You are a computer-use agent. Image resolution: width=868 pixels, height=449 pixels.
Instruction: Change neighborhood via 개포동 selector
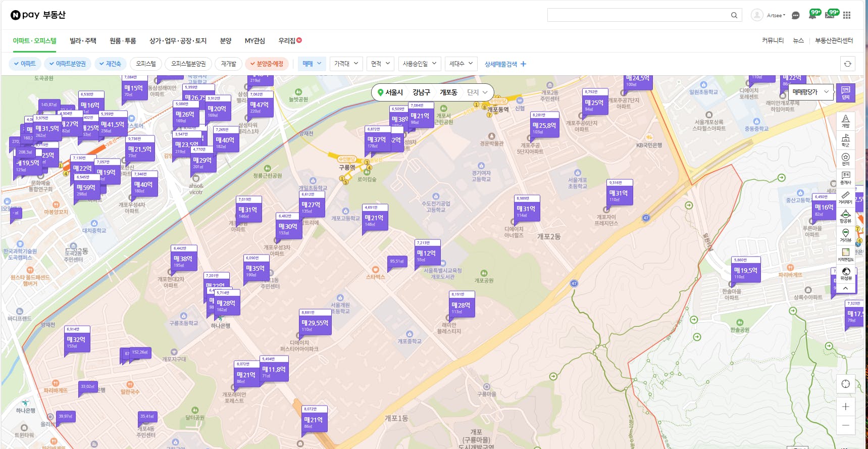[x=448, y=92]
